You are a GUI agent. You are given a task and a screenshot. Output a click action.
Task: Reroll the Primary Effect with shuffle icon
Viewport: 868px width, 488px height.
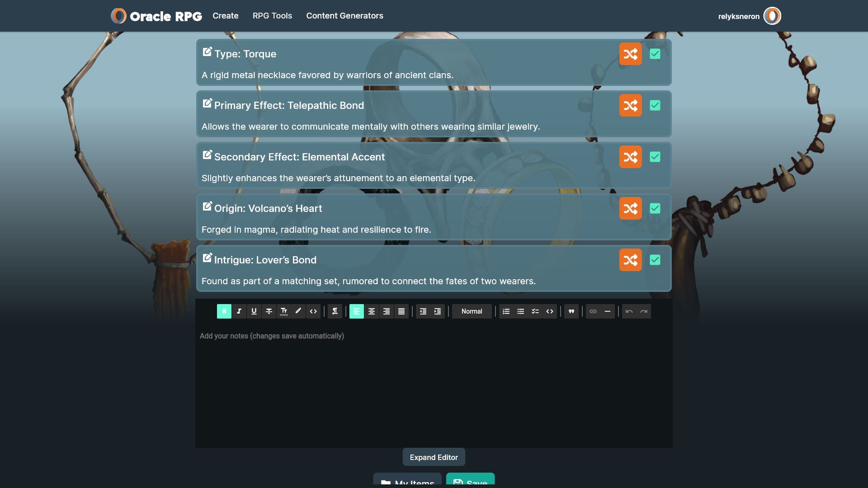pos(630,105)
